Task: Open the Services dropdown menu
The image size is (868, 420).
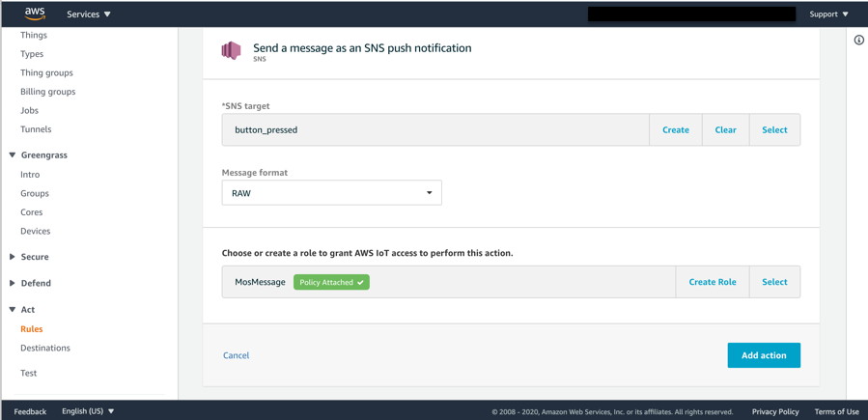Action: tap(89, 14)
